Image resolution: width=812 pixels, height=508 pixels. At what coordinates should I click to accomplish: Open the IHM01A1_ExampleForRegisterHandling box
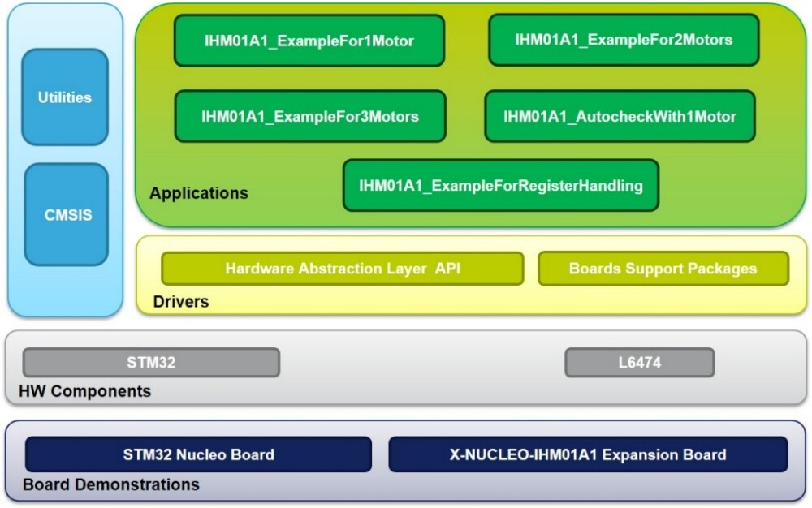pos(500,186)
